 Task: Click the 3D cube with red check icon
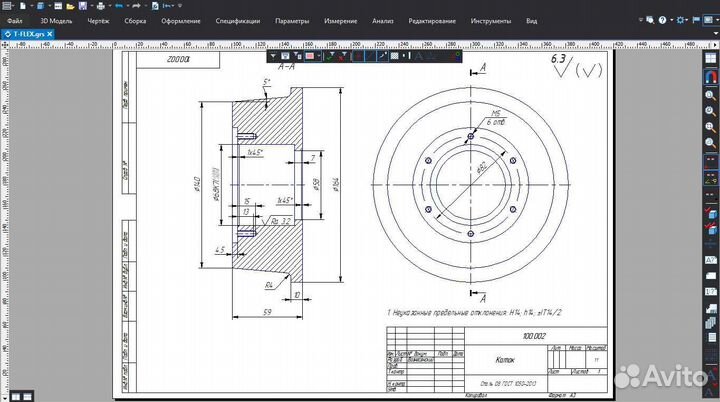(x=711, y=213)
